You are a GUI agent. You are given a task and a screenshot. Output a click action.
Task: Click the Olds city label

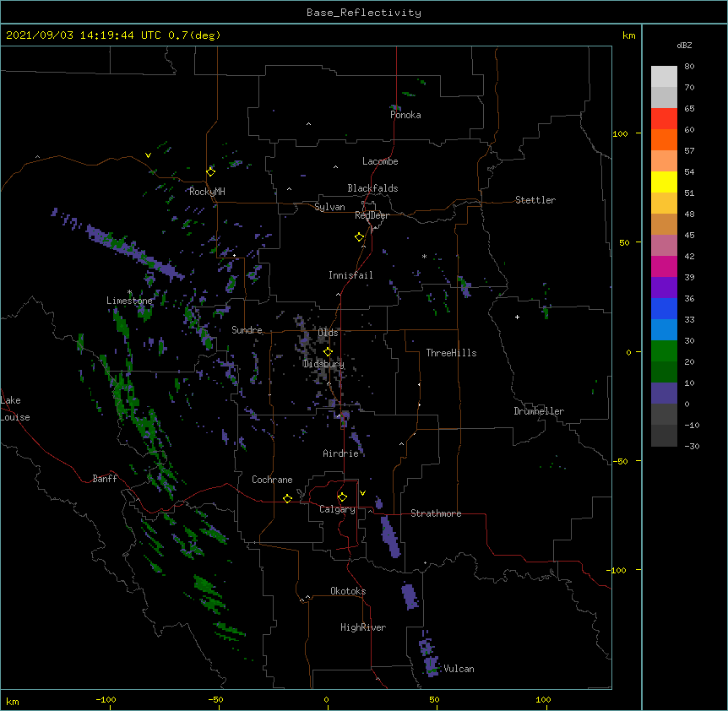(328, 333)
